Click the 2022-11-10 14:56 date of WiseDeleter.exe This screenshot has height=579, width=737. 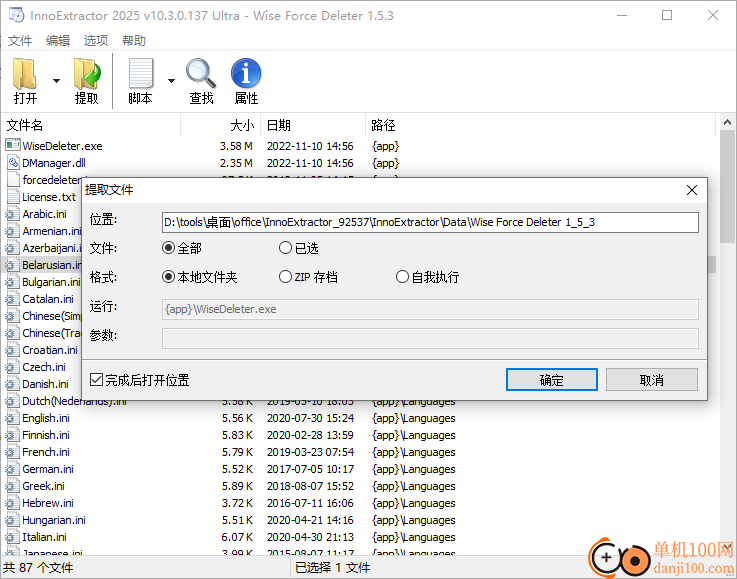coord(310,146)
